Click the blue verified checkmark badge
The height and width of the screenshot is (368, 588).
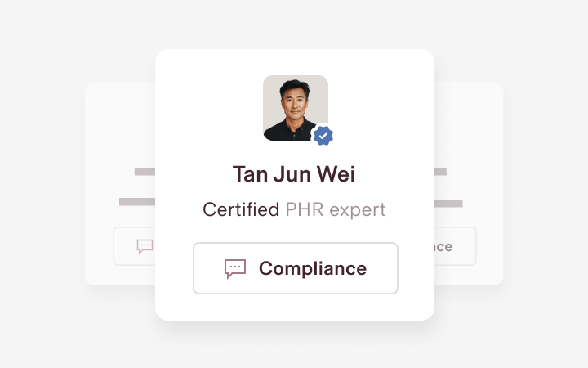pyautogui.click(x=323, y=136)
